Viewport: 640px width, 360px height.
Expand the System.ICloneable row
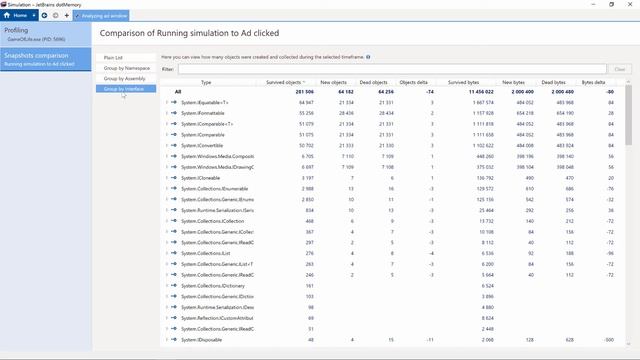(x=167, y=178)
